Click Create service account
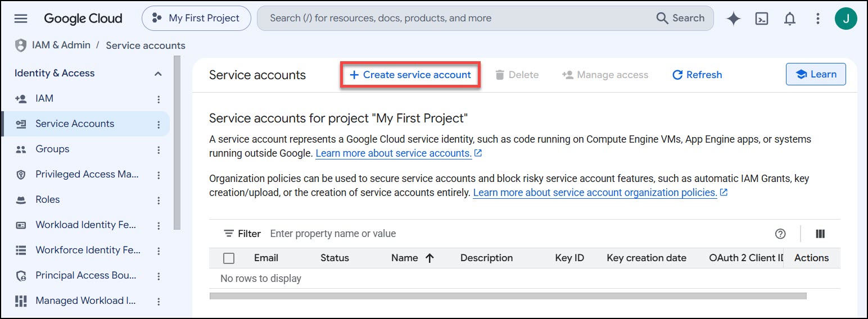The height and width of the screenshot is (319, 868). click(x=410, y=75)
